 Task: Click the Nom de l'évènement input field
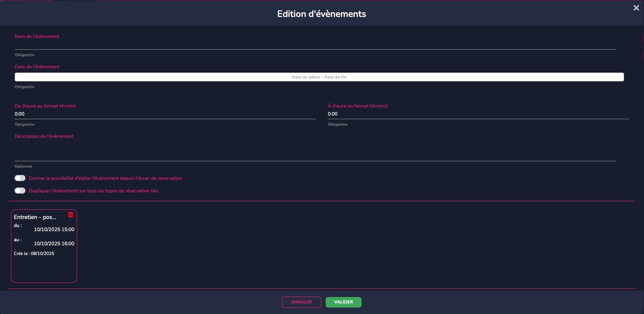coord(315,44)
